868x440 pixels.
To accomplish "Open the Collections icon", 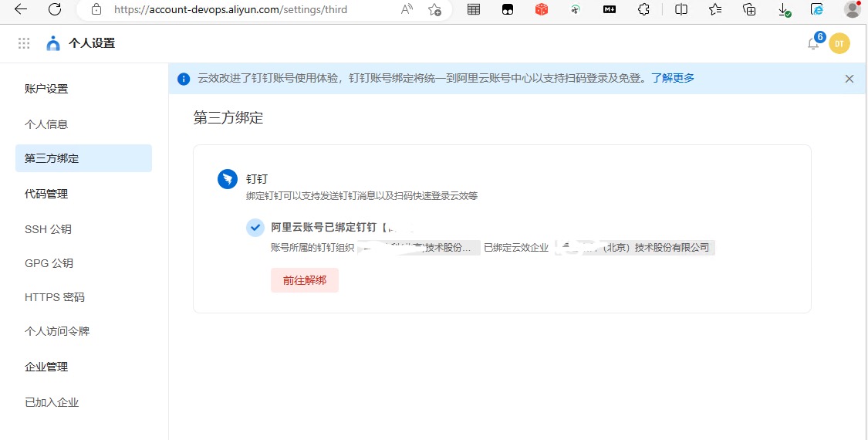I will point(749,8).
